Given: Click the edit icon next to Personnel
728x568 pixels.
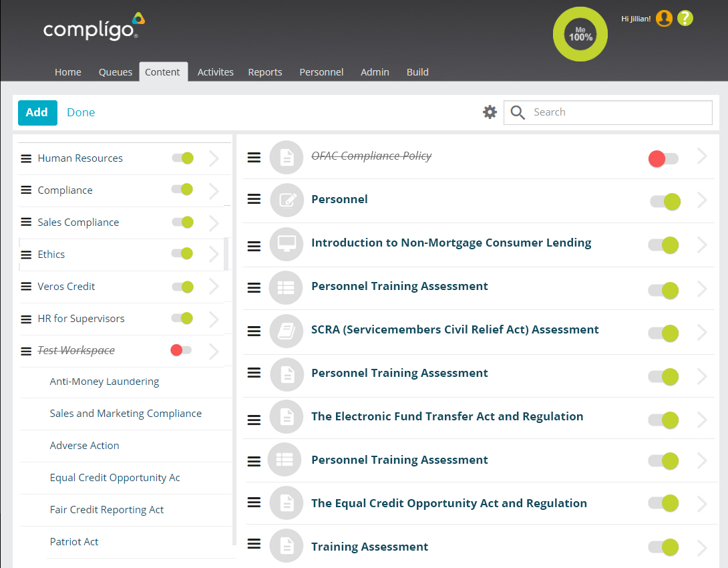Looking at the screenshot, I should coord(287,200).
